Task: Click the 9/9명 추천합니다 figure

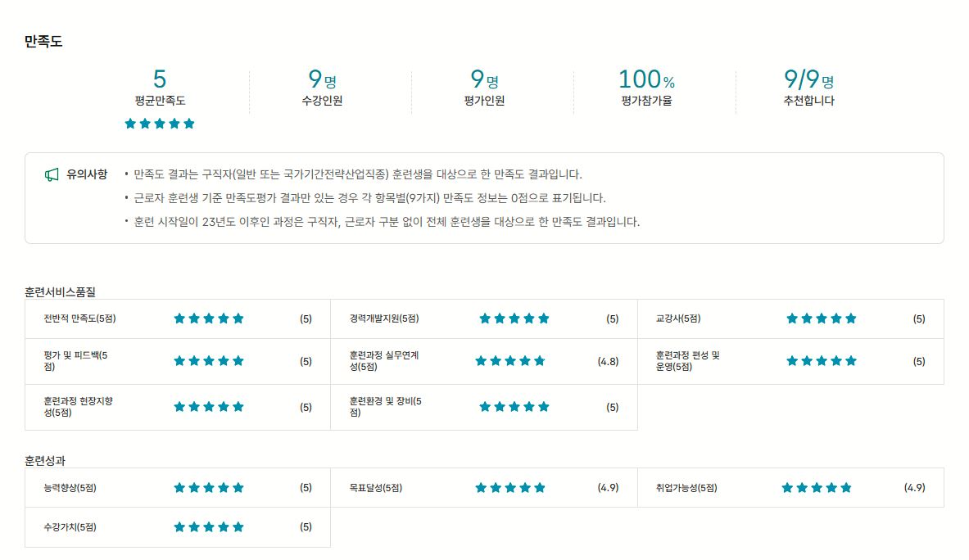Action: pyautogui.click(x=808, y=80)
